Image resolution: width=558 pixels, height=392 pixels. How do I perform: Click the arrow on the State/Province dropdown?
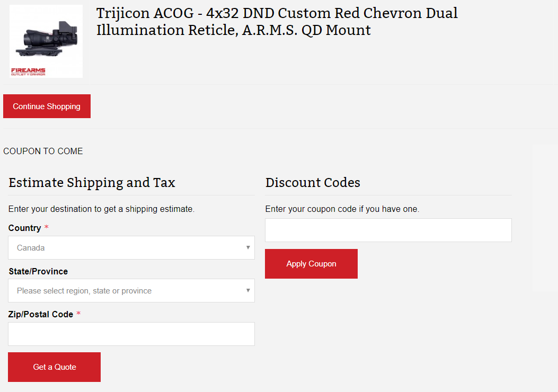pos(248,290)
